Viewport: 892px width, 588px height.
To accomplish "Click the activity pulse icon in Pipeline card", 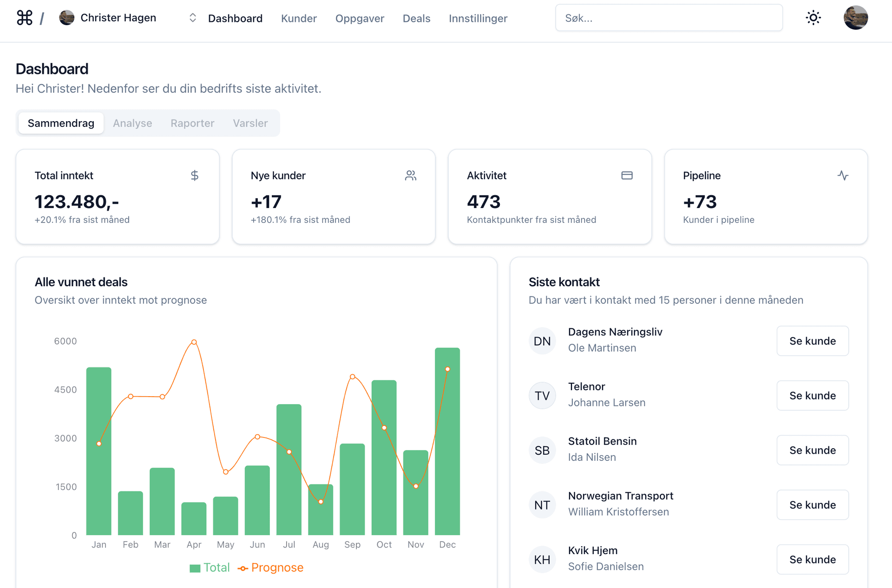I will [x=843, y=176].
